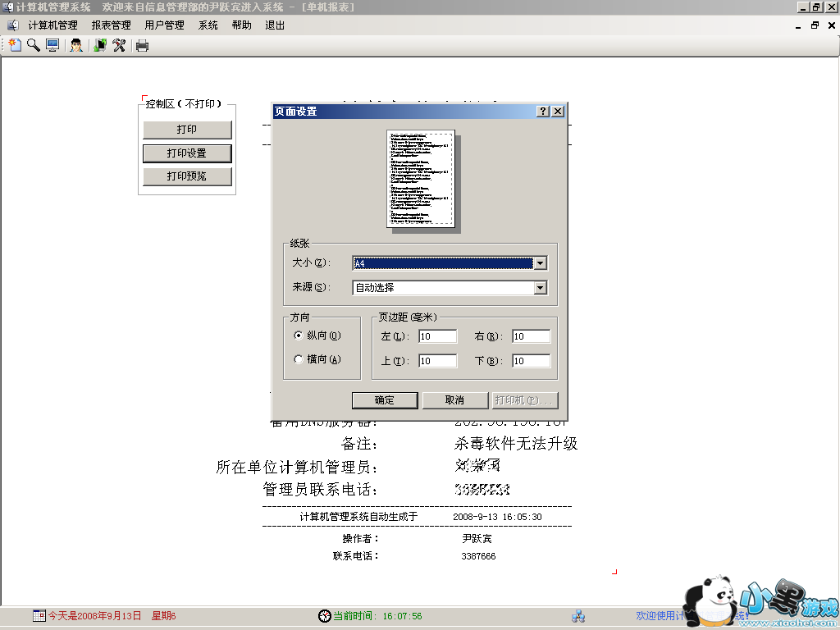Image resolution: width=840 pixels, height=630 pixels.
Task: Click the 打印设置 button
Action: tap(187, 153)
